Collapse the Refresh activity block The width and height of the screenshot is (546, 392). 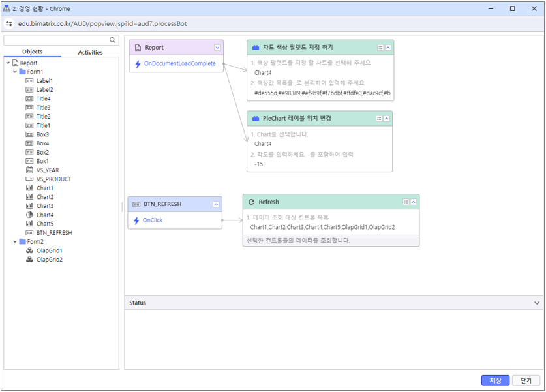coord(414,202)
